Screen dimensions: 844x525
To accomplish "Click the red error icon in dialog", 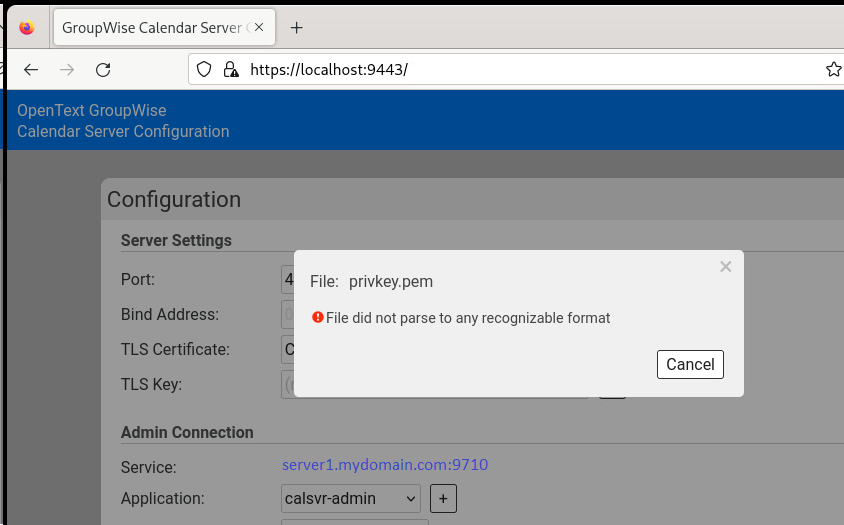I will click(x=318, y=317).
